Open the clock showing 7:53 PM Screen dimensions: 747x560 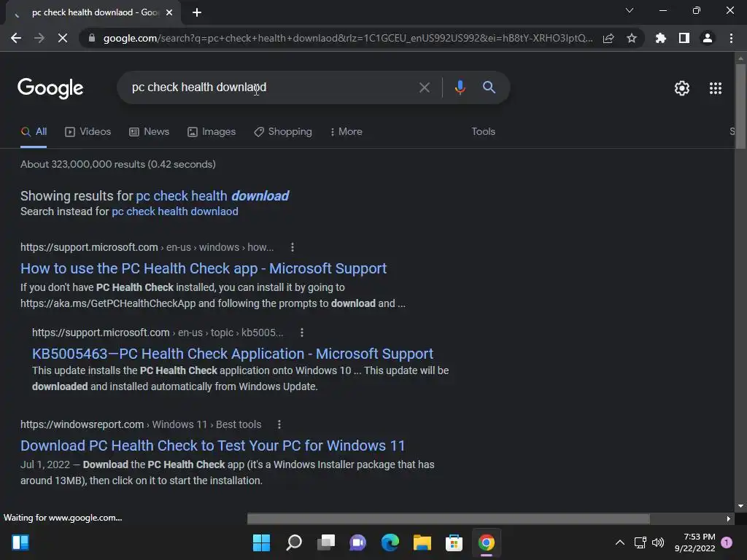[x=695, y=542]
